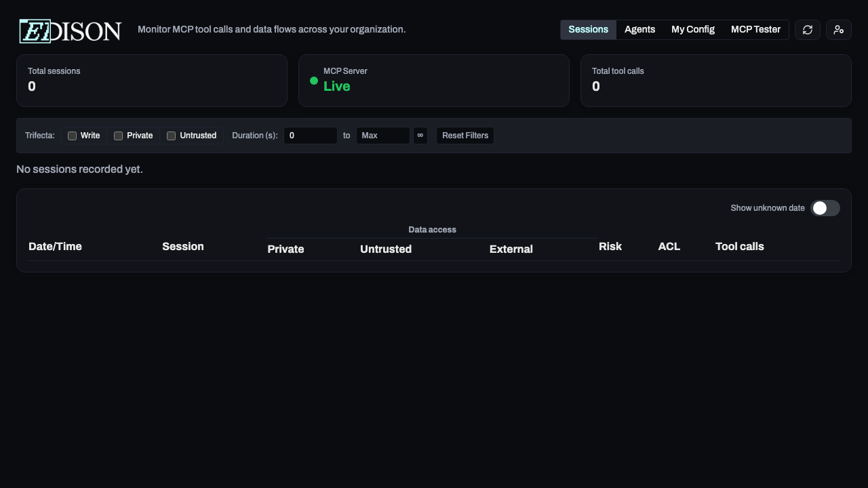This screenshot has width=868, height=488.
Task: Click the Risk column header
Action: click(610, 246)
